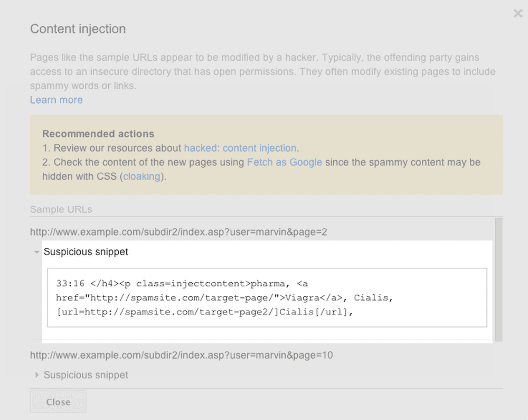Click the Sample URLs list scrollbar
528x420 pixels.
pos(498,280)
